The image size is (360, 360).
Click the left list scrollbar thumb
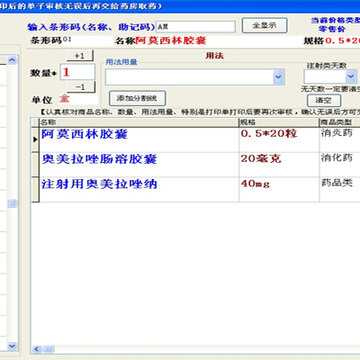click(12, 203)
